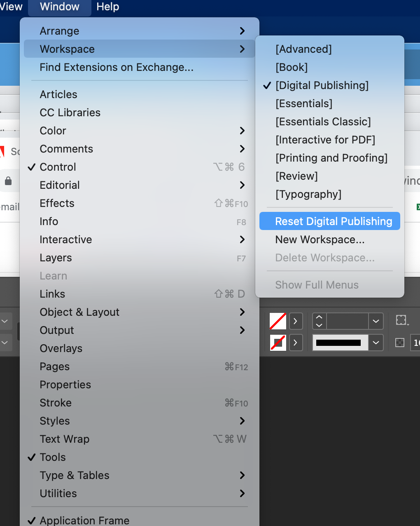Click New Workspace in the submenu

click(320, 240)
